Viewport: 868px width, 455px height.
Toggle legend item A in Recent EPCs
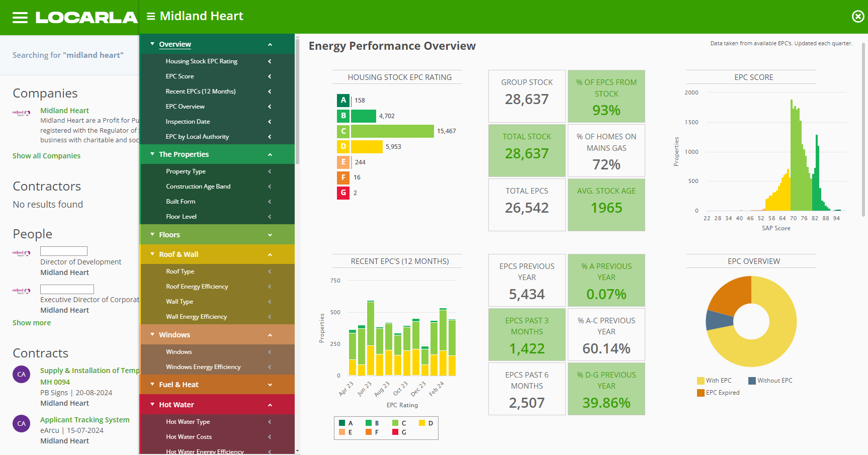[345, 423]
